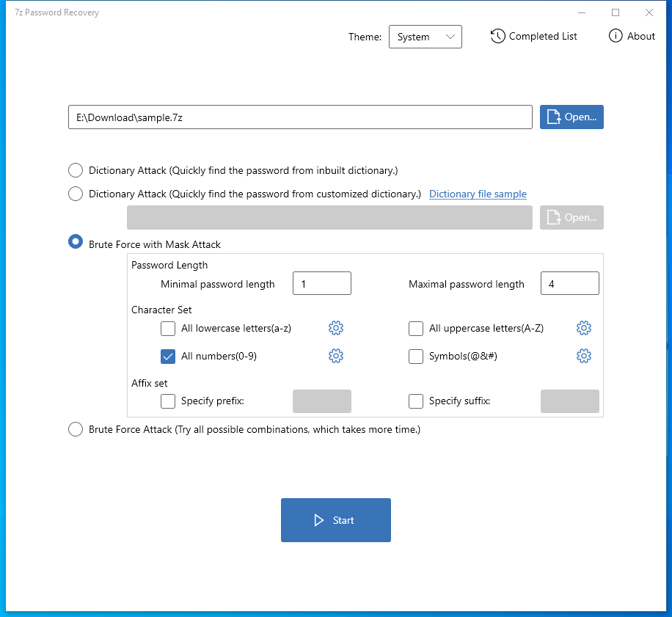Select Brute Force with Mask Attack
The image size is (672, 617).
tap(76, 242)
